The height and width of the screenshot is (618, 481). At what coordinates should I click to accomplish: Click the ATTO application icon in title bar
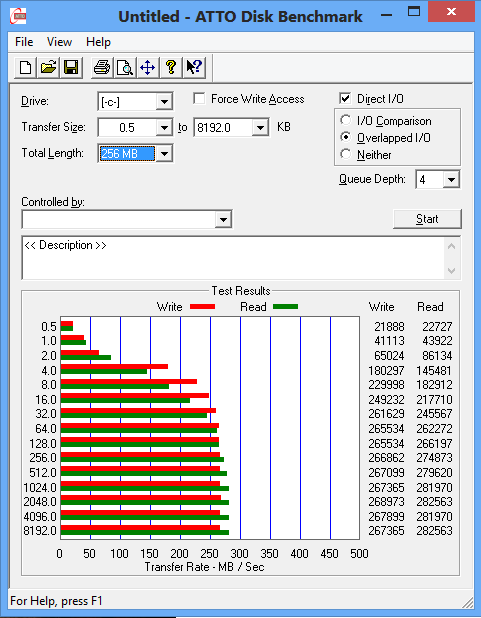coord(18,16)
